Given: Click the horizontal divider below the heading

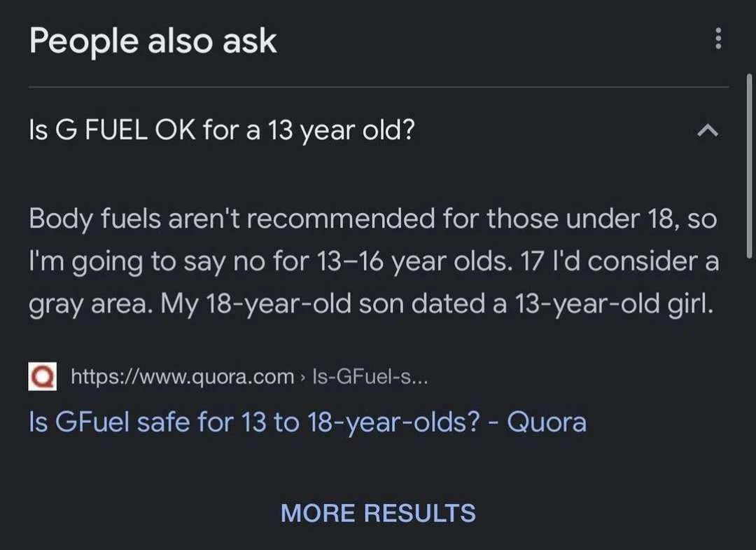Looking at the screenshot, I should pos(378,88).
